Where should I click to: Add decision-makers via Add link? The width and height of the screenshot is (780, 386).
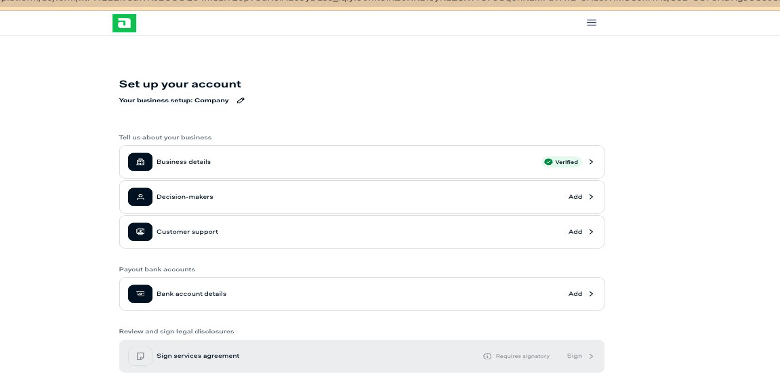(575, 197)
